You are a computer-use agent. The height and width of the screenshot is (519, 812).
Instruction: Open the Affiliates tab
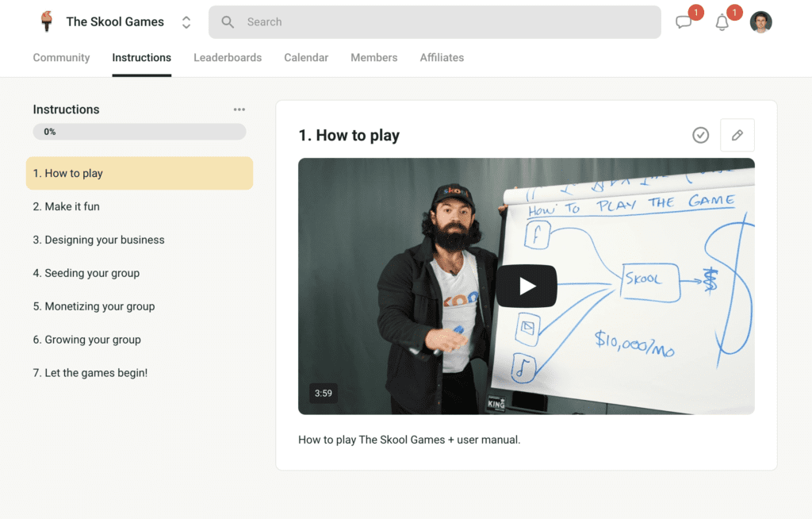click(442, 58)
